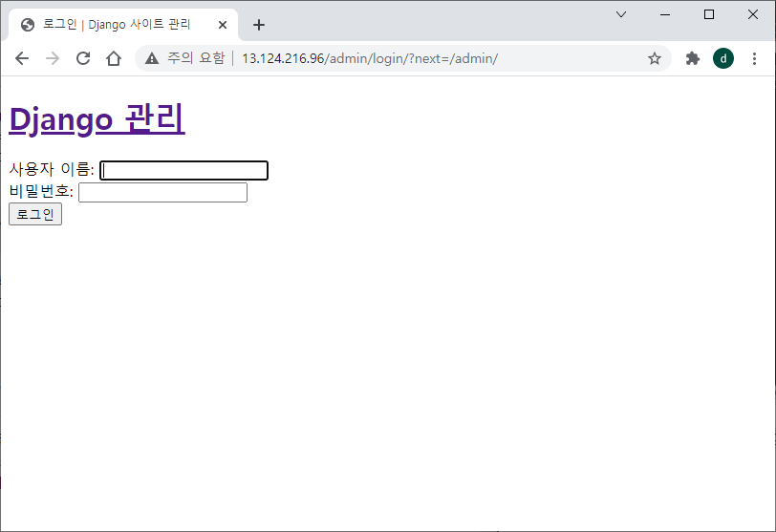Viewport: 776px width, 532px height.
Task: Open the profile avatar labeled d
Action: coord(723,58)
